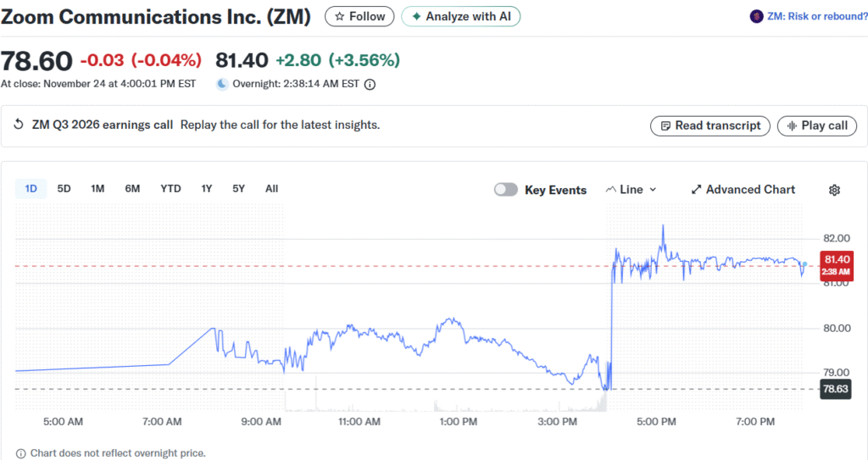
Task: Follow Zoom Communications stock
Action: point(359,16)
